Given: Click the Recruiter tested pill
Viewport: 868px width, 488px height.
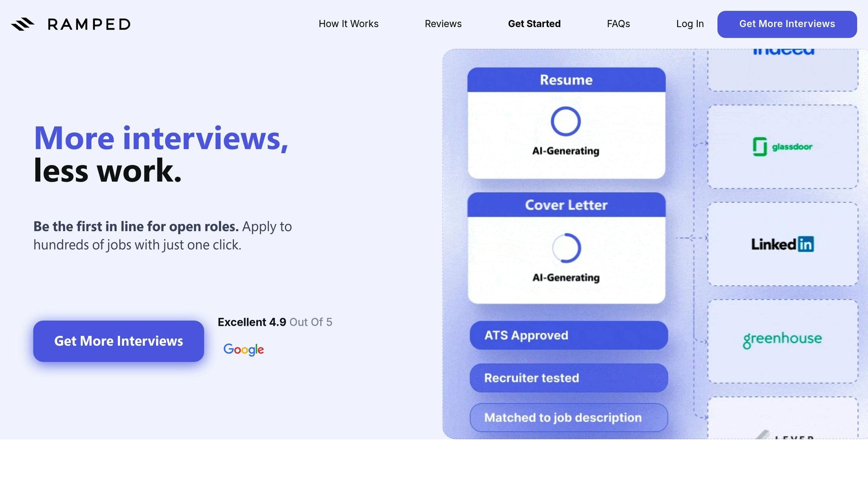Looking at the screenshot, I should click(569, 378).
